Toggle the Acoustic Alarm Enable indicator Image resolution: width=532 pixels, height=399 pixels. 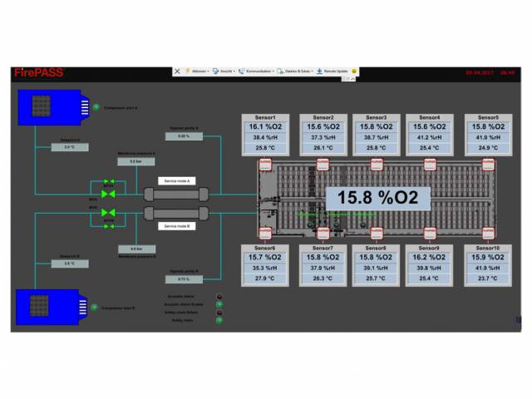click(219, 304)
